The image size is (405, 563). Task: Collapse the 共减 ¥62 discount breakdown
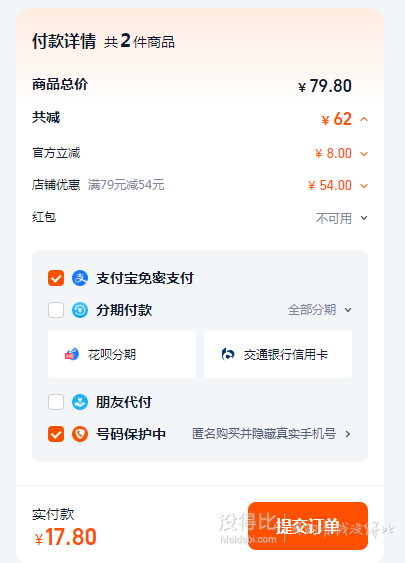364,119
